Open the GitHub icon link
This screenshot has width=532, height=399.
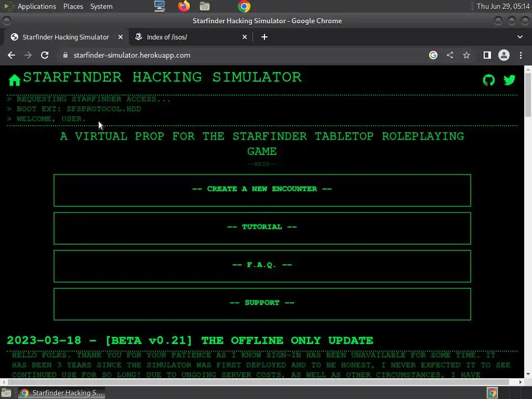(x=488, y=80)
